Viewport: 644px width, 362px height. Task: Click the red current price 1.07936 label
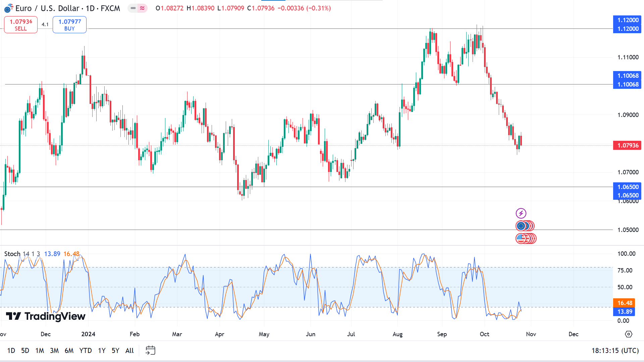click(x=627, y=145)
